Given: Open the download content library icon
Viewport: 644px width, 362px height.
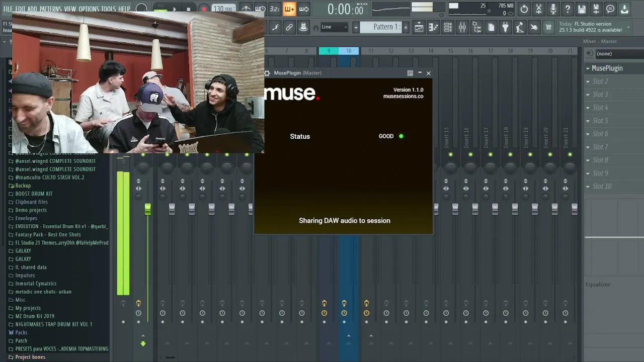Looking at the screenshot, I should point(624,9).
